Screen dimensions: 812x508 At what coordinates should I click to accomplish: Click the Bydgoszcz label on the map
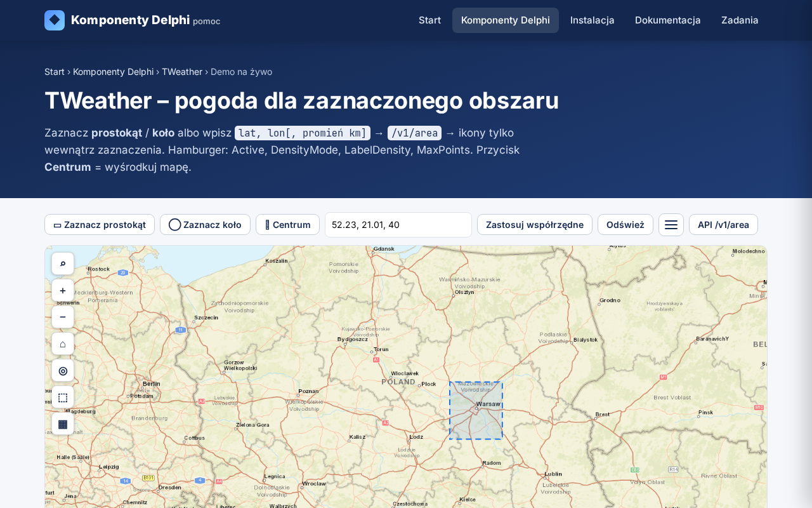[353, 339]
